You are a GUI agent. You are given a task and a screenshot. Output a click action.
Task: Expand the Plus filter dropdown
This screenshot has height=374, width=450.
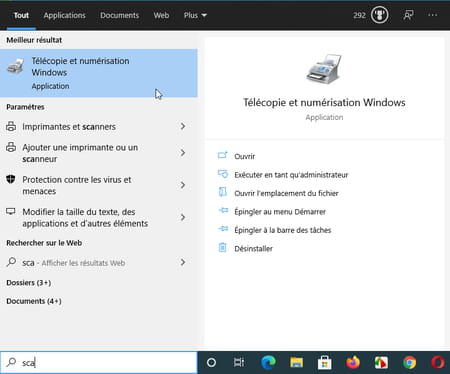pos(195,15)
